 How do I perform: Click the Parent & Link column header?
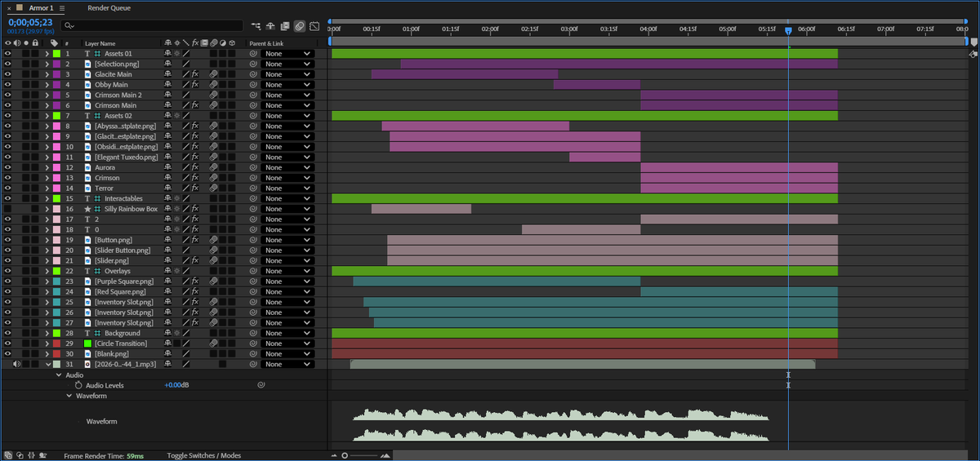266,43
